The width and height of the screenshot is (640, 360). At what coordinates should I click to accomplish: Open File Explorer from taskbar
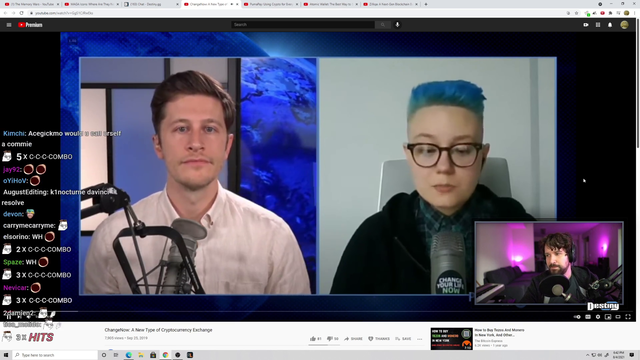[141, 355]
